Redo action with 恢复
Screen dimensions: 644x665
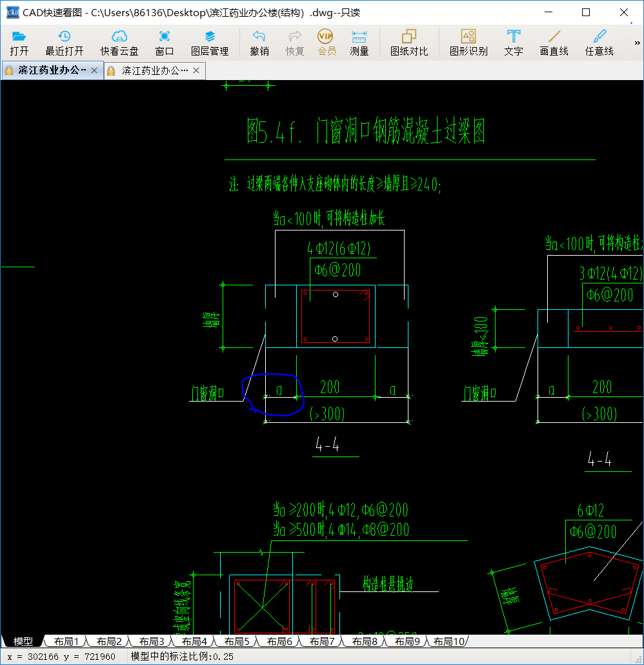pos(295,43)
